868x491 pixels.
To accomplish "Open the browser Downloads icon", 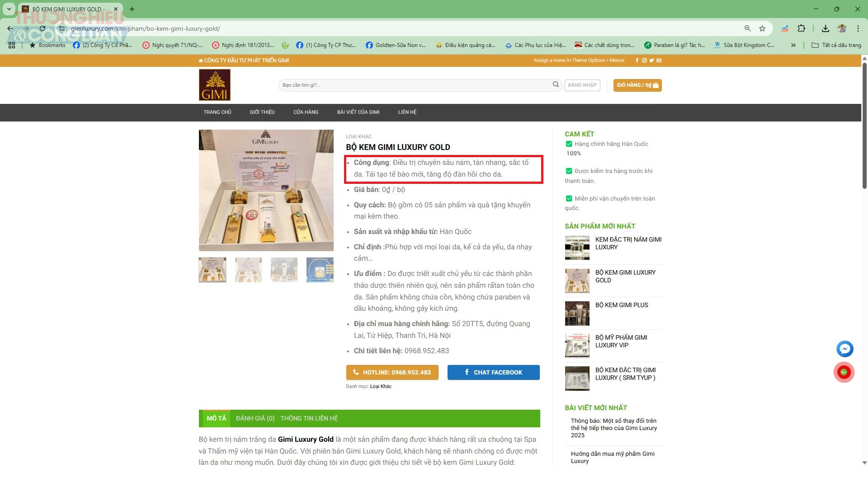I will pos(826,28).
